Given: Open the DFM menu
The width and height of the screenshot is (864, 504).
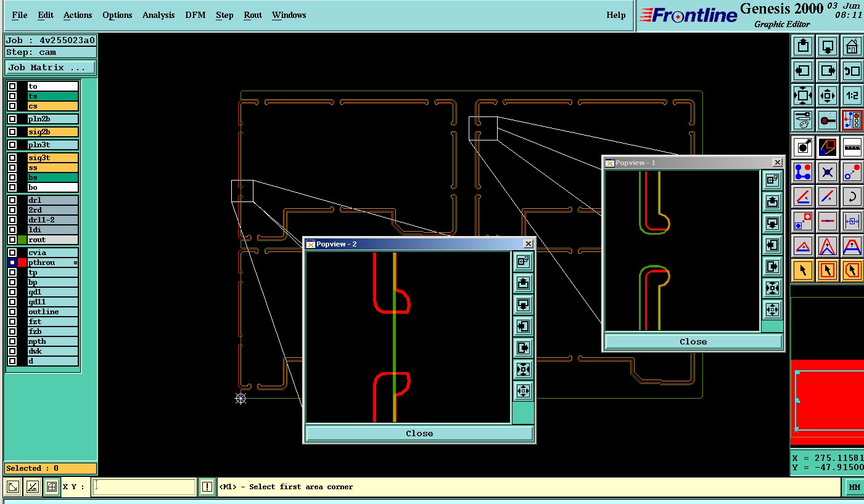Looking at the screenshot, I should pyautogui.click(x=195, y=15).
